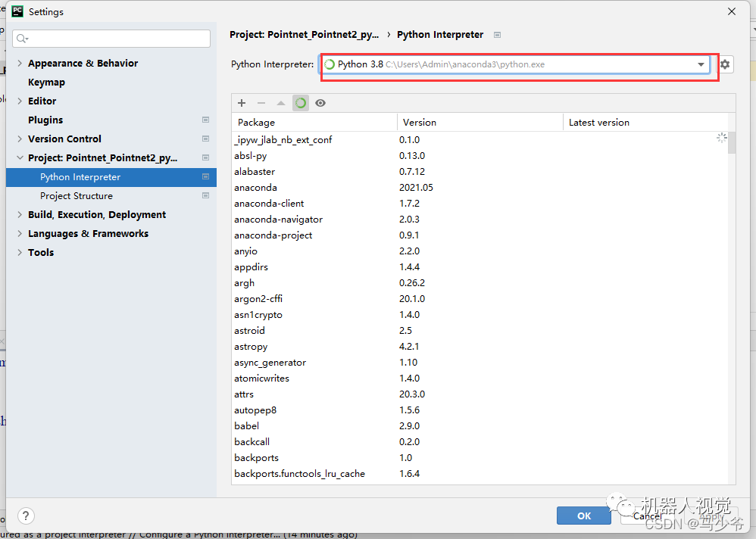Image resolution: width=756 pixels, height=539 pixels.
Task: Select the atomicwrites package row
Action: click(x=480, y=378)
